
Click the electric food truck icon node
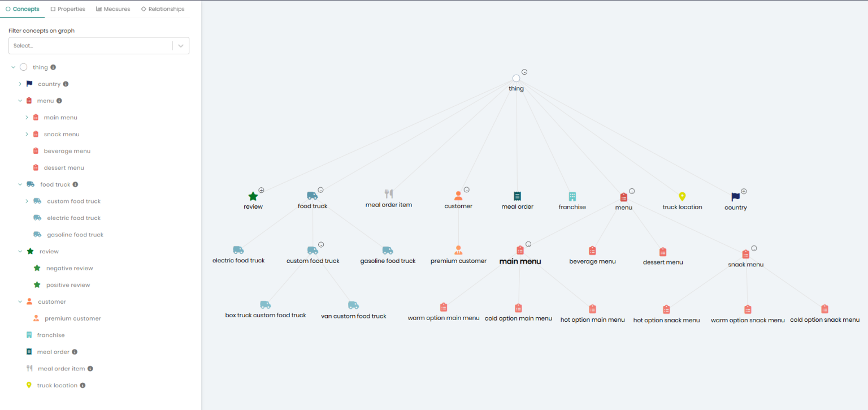click(x=238, y=249)
